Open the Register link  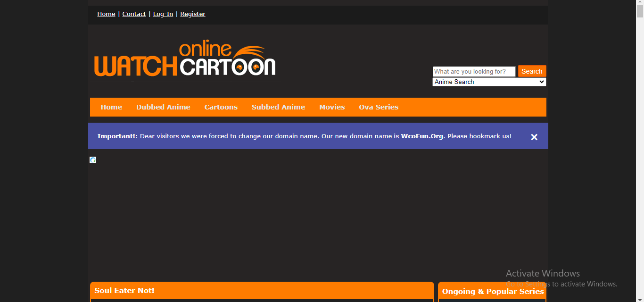(x=193, y=14)
